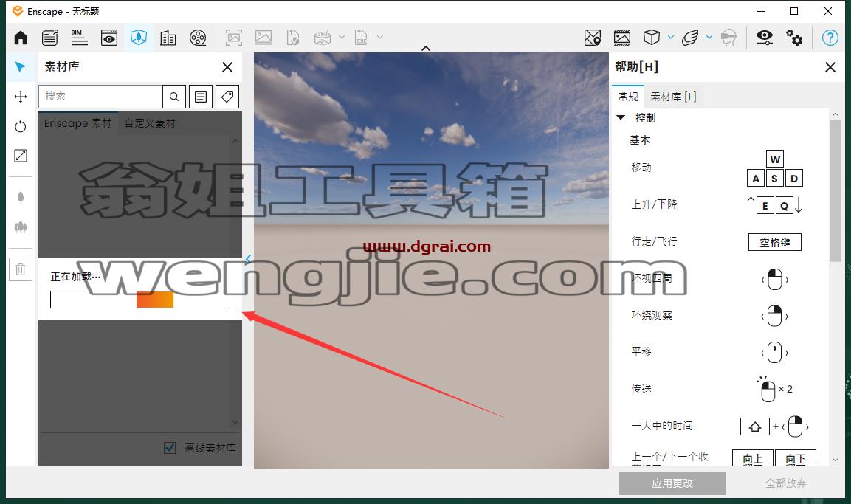Toggle visual settings eye icon

[764, 38]
